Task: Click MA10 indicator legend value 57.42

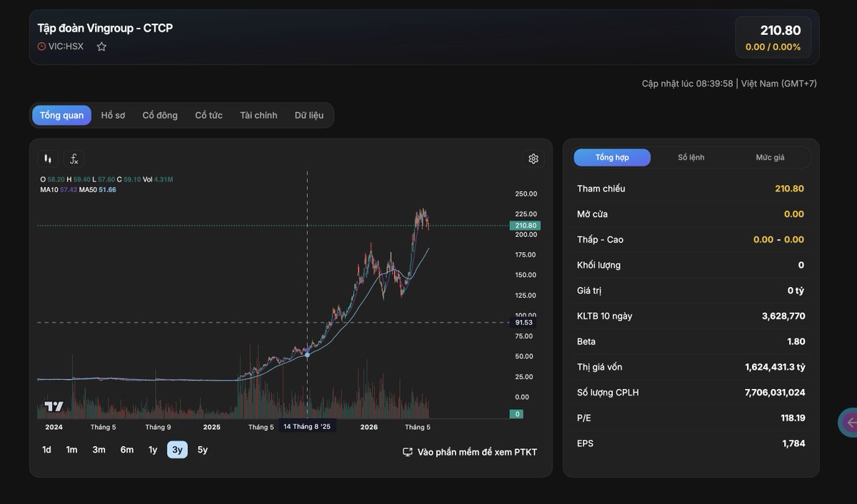Action: point(69,189)
